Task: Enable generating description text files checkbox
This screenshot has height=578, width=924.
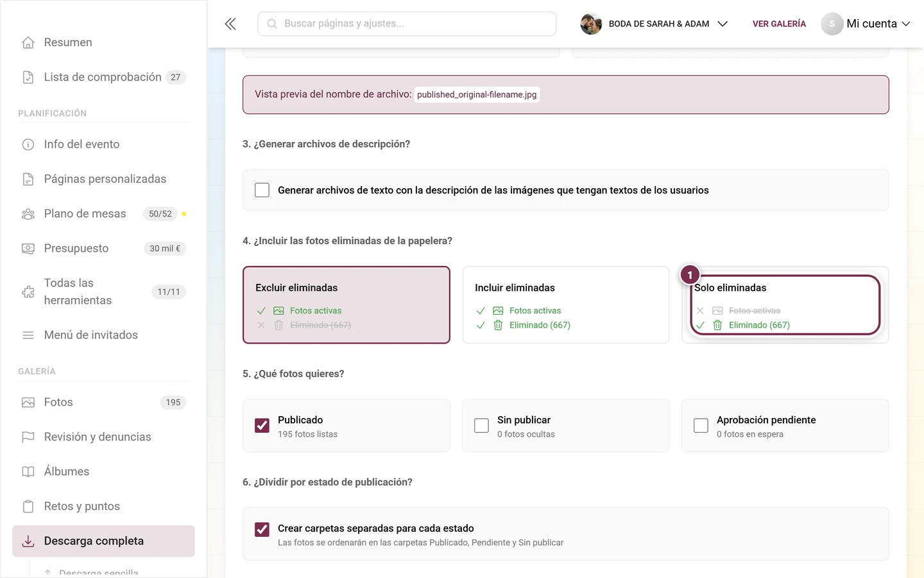Action: tap(262, 190)
